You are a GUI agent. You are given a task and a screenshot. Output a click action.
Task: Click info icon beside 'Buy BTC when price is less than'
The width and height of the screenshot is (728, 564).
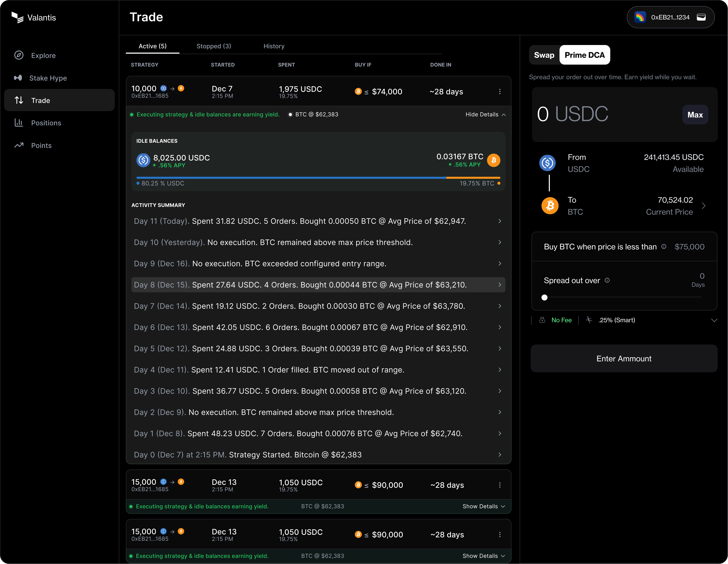point(664,247)
